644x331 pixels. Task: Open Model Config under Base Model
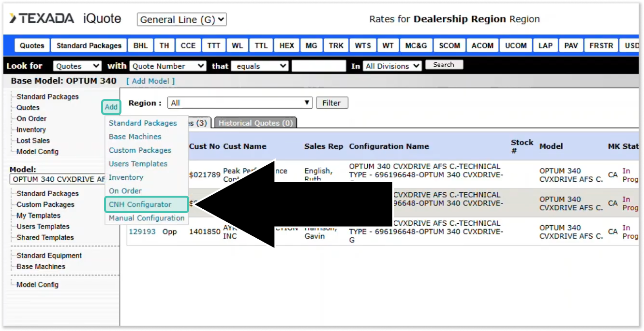coord(37,152)
